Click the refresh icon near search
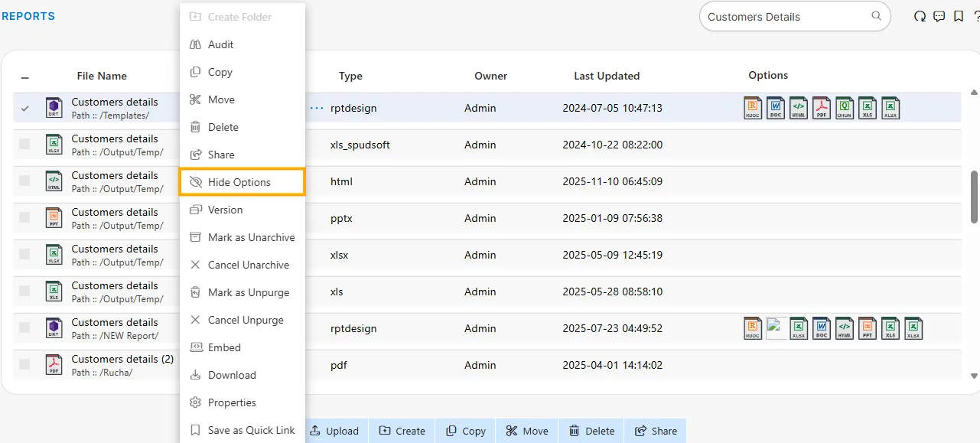The width and height of the screenshot is (980, 443). (920, 17)
